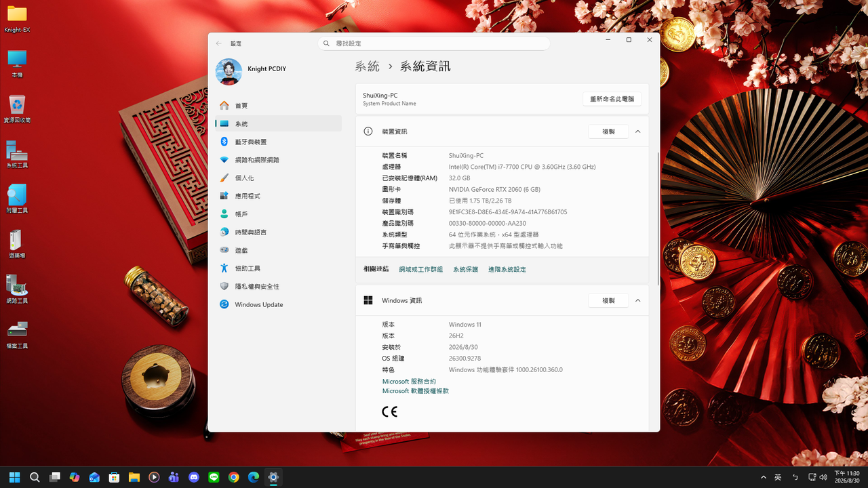This screenshot has width=868, height=488.
Task: Open the taskbar clock and date
Action: (x=846, y=477)
